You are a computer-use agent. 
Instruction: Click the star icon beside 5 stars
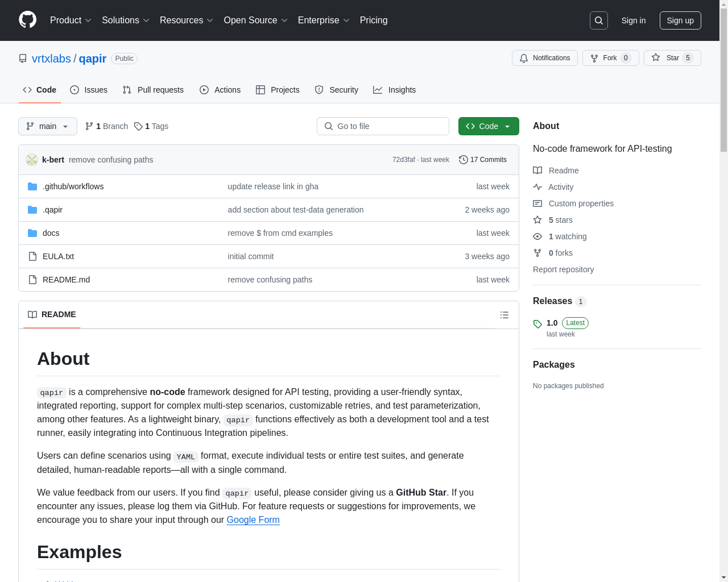tap(537, 220)
